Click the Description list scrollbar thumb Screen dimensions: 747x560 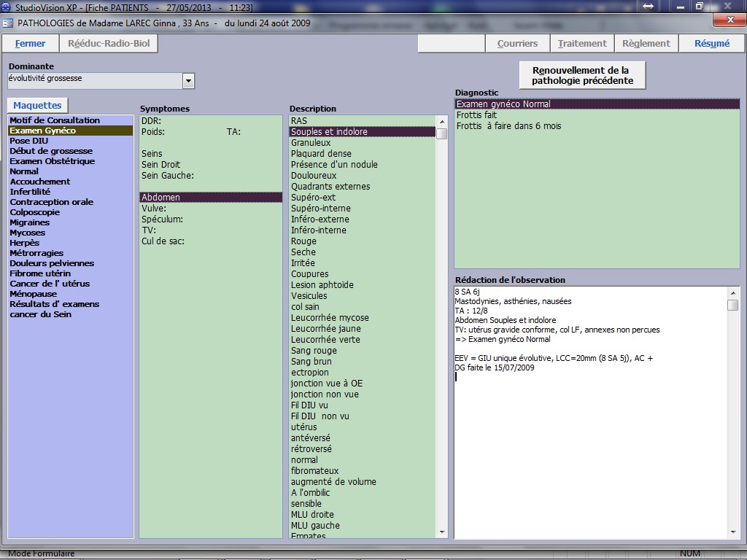[441, 133]
